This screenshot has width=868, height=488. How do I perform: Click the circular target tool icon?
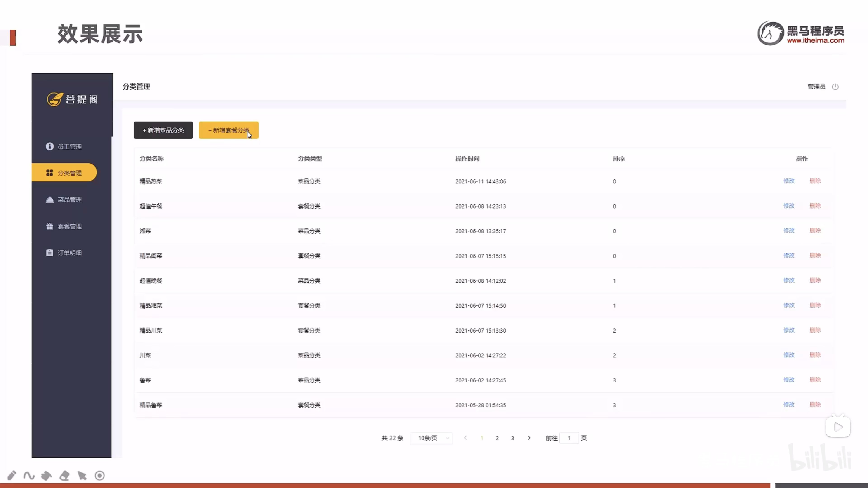coord(100,475)
